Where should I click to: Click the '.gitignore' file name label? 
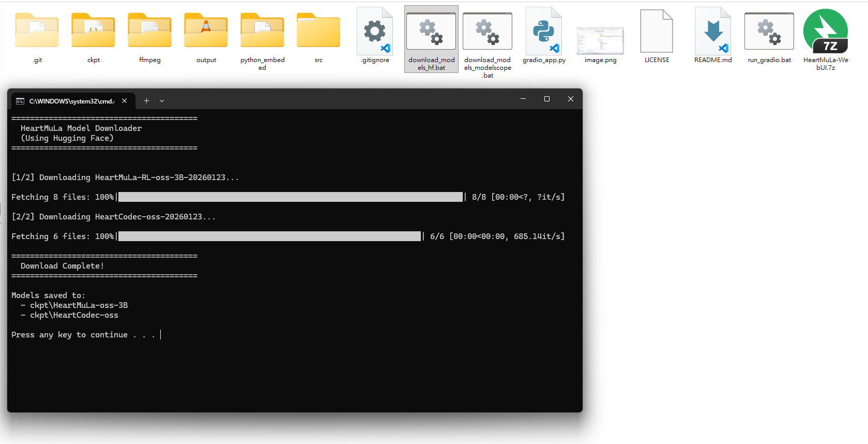click(x=375, y=60)
